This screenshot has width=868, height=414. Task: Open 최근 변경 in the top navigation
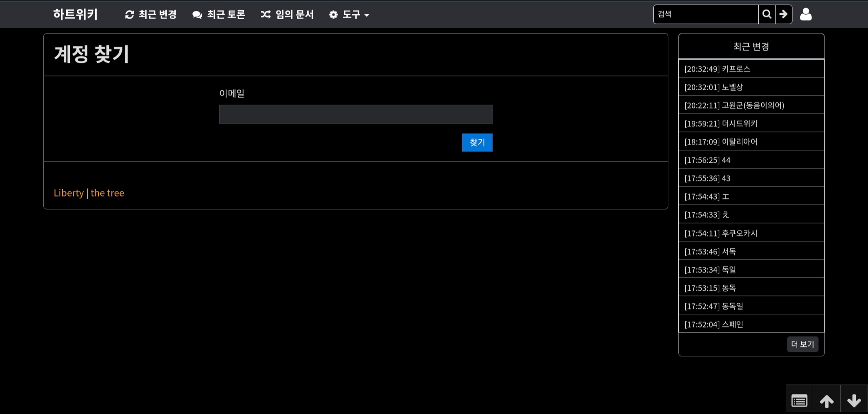[x=151, y=14]
